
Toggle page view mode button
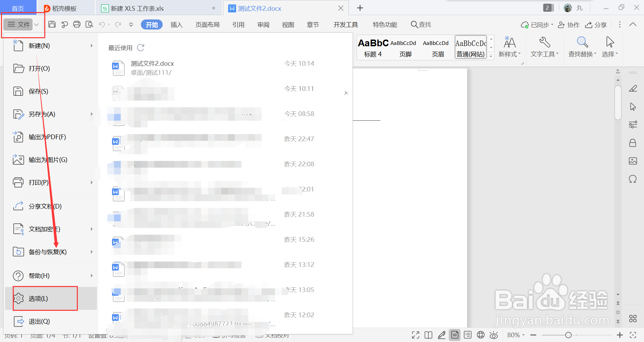455,335
